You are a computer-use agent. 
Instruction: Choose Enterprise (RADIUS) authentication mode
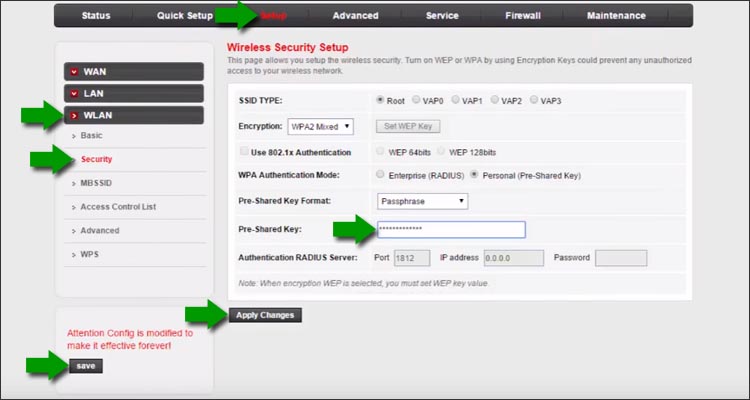pos(380,176)
